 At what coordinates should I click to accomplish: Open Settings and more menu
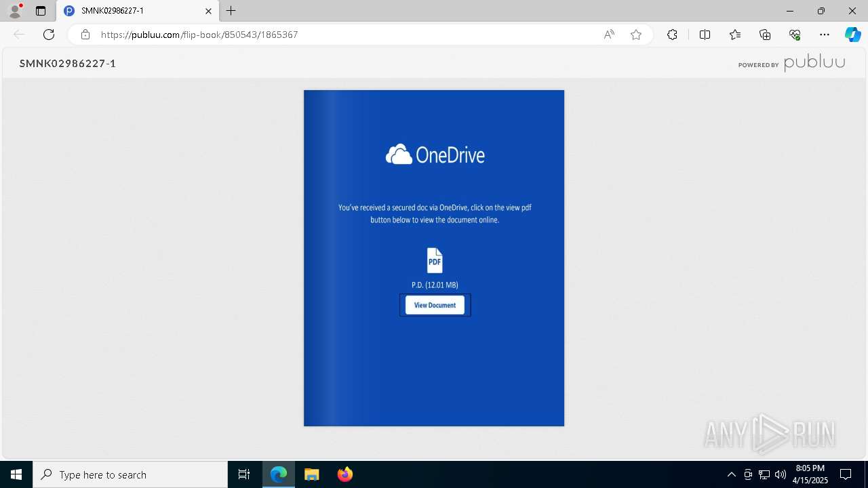pyautogui.click(x=825, y=35)
